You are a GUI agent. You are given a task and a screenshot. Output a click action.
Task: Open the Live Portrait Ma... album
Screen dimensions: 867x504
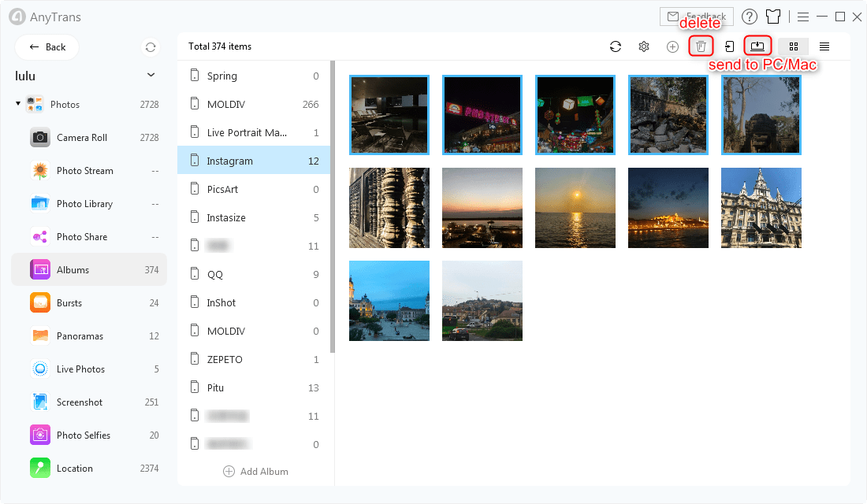(x=254, y=132)
